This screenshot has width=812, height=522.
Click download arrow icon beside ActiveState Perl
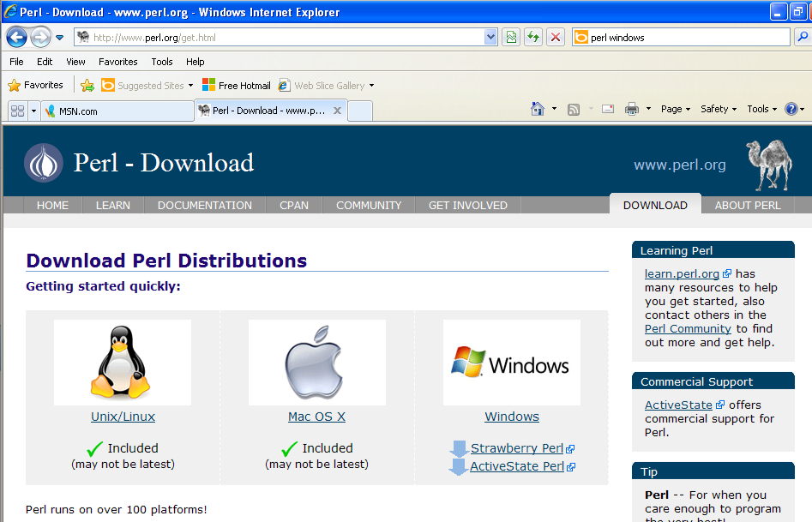(x=458, y=467)
